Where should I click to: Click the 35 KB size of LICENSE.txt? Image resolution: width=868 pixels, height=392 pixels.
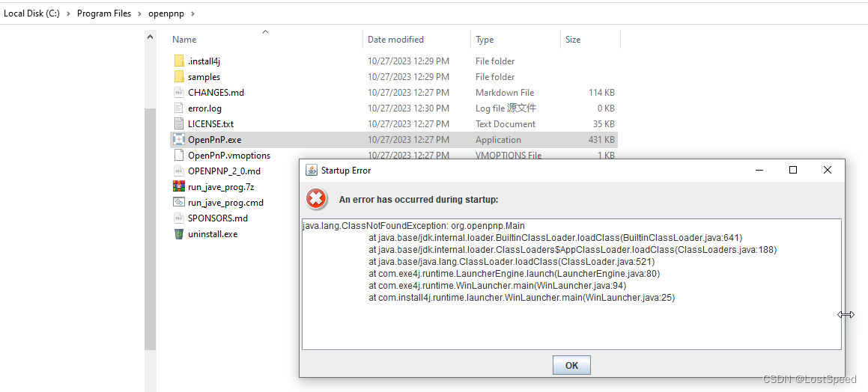click(x=604, y=124)
